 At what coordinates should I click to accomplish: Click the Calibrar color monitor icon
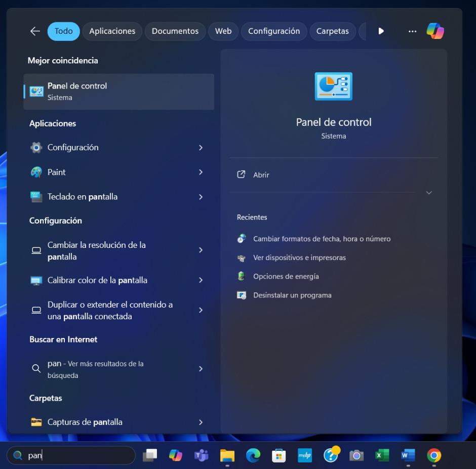(36, 280)
